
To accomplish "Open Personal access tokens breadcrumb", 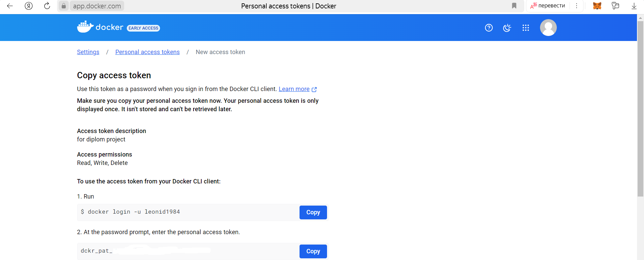I will click(148, 52).
